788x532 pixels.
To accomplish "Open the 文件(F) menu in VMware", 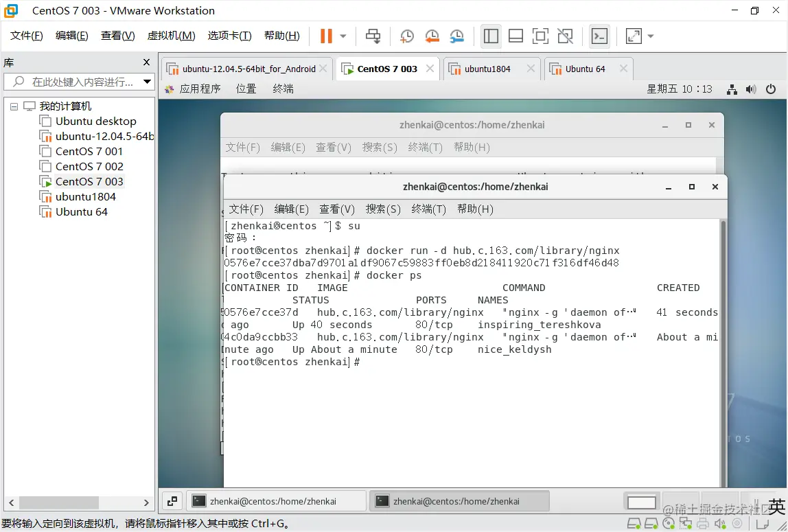I will 27,36.
